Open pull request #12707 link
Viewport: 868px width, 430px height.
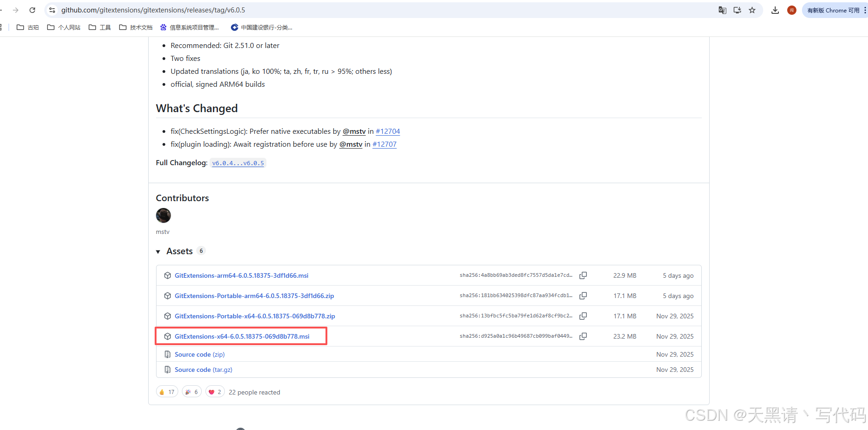(385, 144)
